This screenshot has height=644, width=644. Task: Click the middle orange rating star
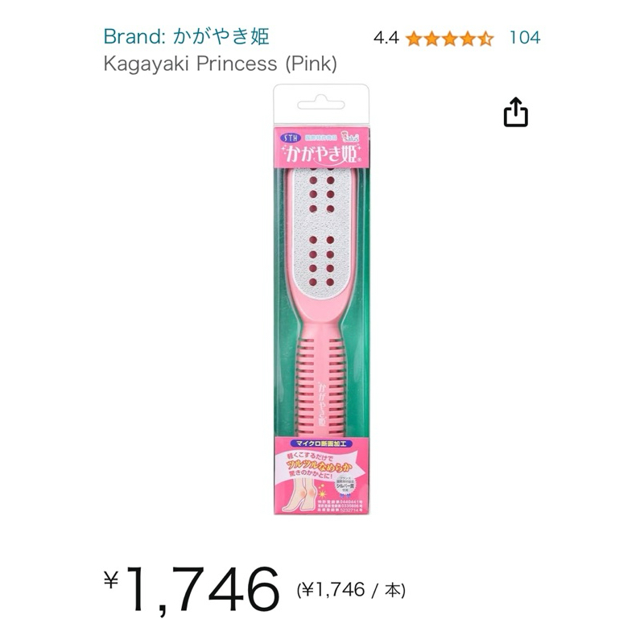(450, 39)
